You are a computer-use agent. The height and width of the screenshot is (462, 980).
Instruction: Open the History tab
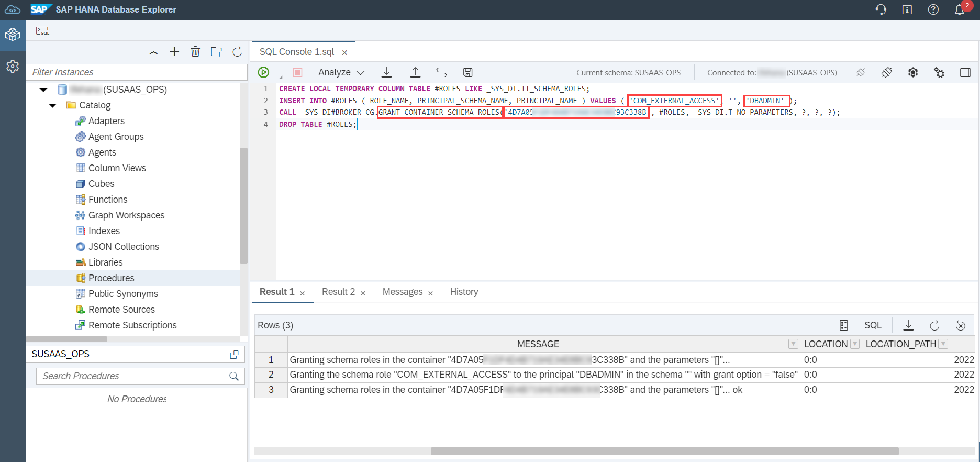pyautogui.click(x=464, y=292)
